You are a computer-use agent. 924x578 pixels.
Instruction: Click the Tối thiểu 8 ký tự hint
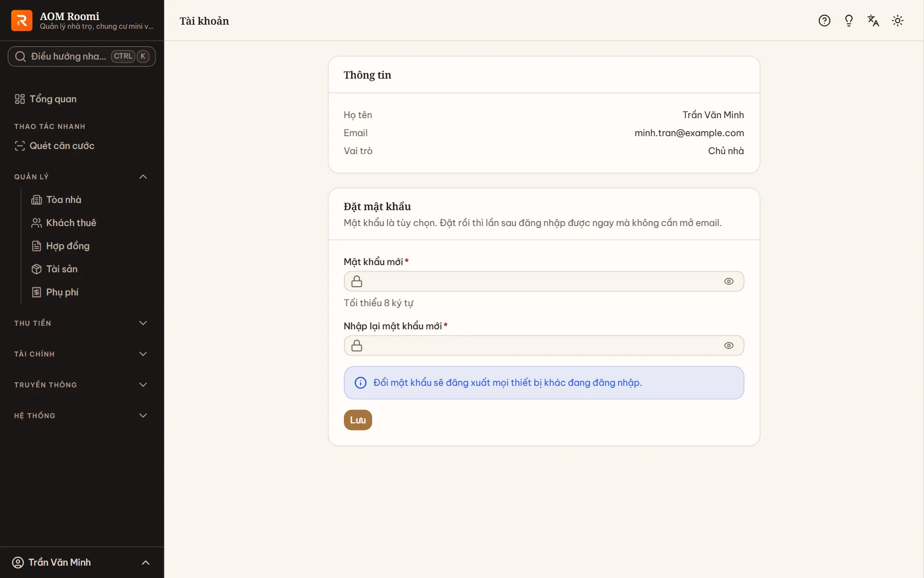379,303
